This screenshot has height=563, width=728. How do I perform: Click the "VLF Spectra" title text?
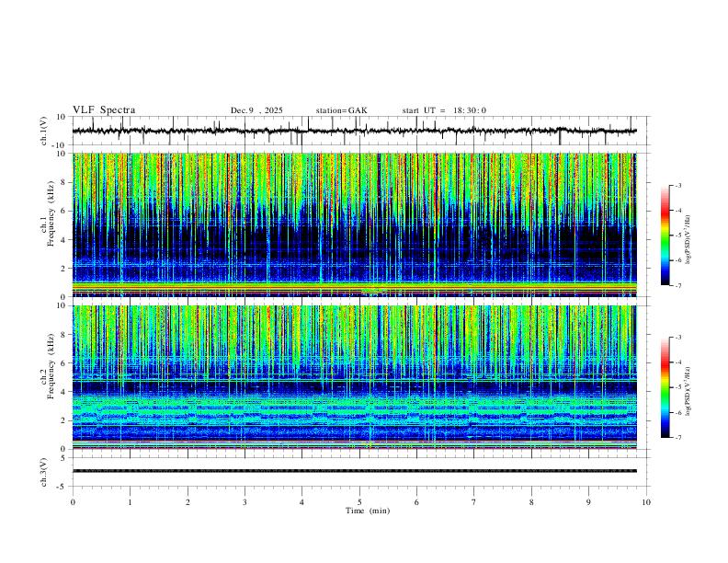click(x=104, y=110)
